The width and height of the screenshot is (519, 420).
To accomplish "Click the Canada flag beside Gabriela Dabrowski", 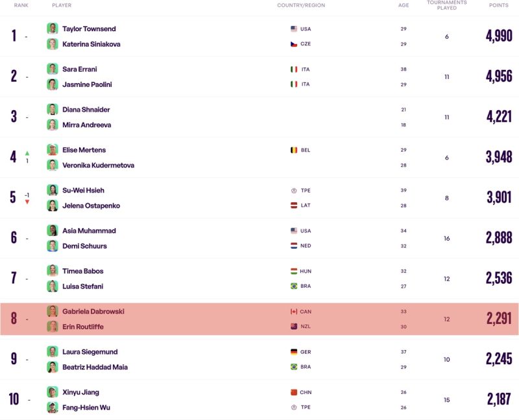I will [x=294, y=312].
